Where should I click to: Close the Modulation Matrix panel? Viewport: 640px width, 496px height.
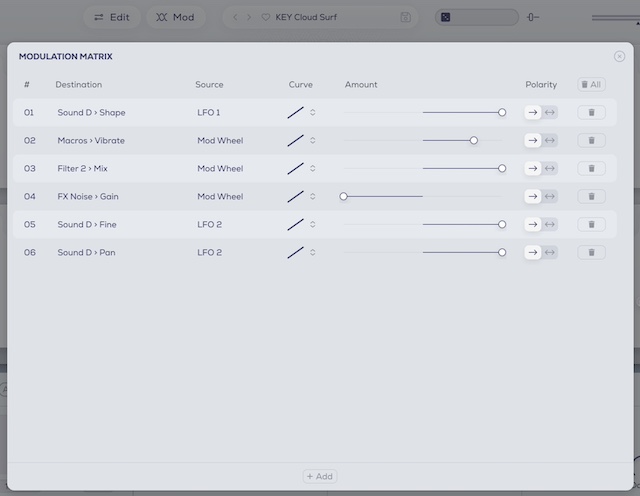[x=619, y=57]
